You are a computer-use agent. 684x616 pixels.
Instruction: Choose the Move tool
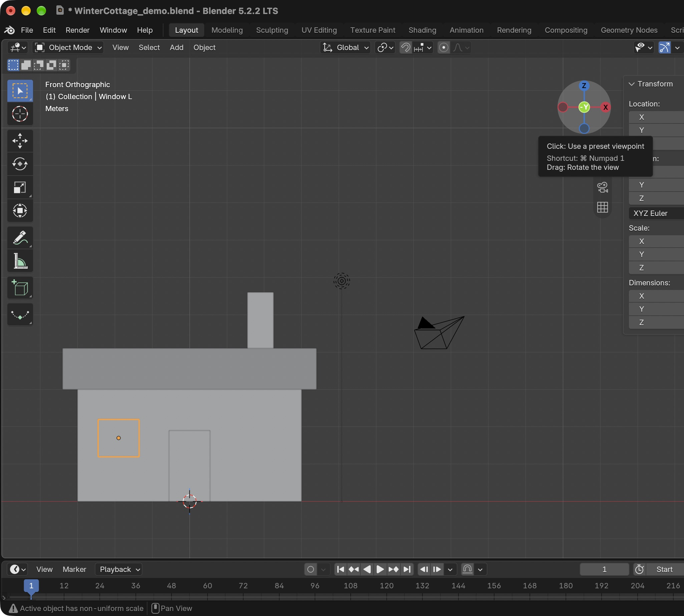pyautogui.click(x=20, y=141)
